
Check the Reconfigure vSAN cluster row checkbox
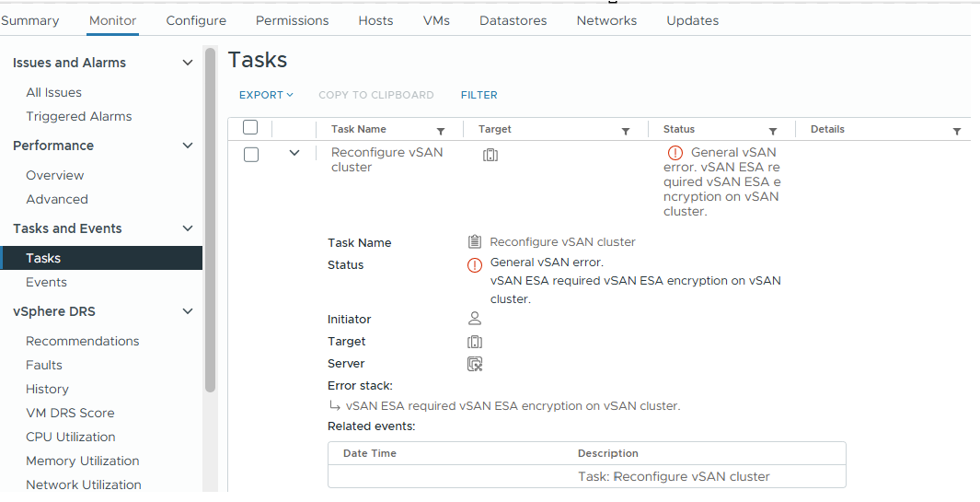(250, 155)
